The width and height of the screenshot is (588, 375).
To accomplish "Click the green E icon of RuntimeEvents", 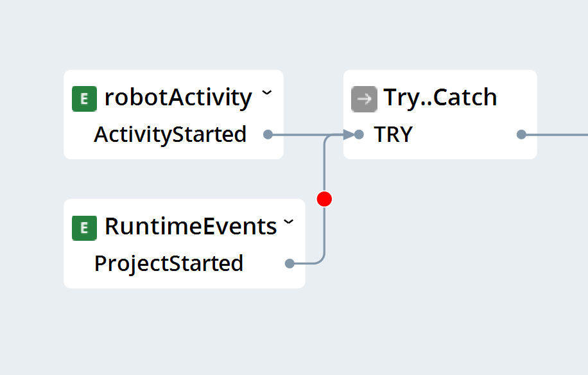I will click(x=84, y=228).
